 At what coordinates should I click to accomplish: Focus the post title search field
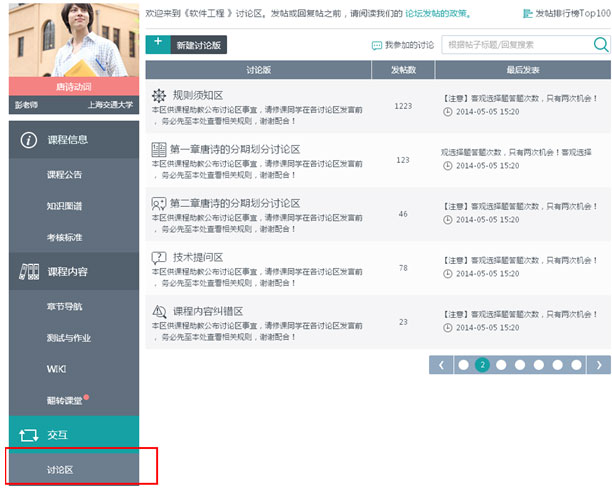pos(517,45)
